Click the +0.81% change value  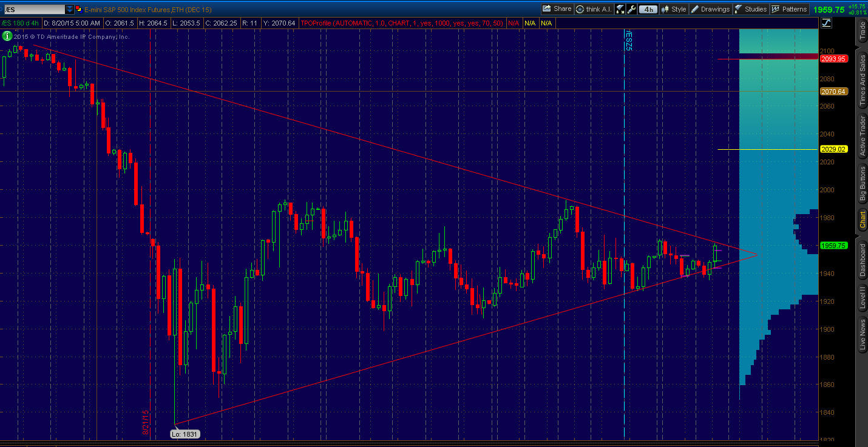point(859,12)
